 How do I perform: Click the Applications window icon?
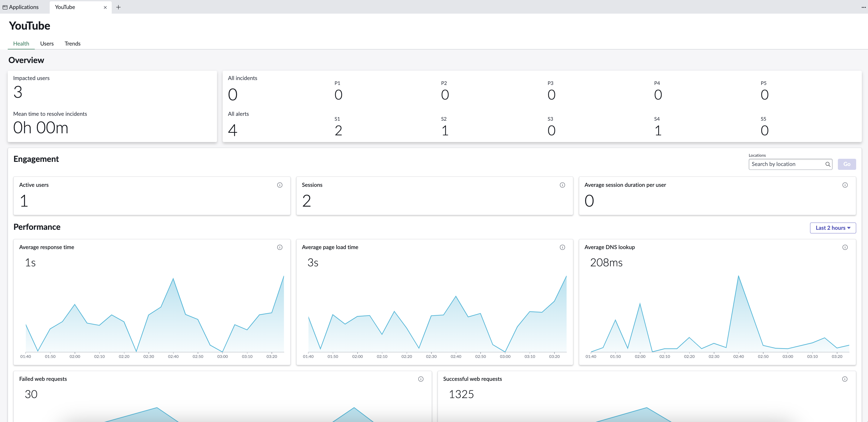[x=5, y=7]
